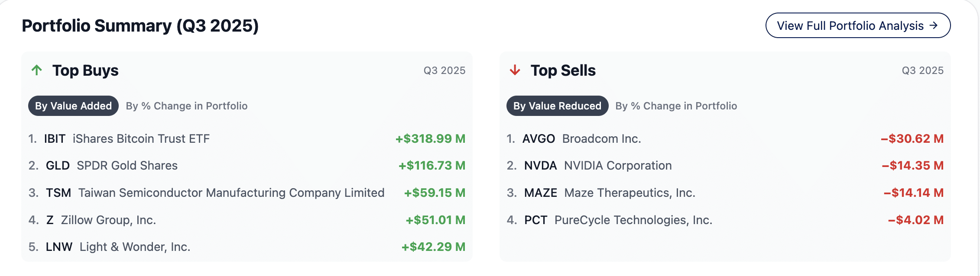This screenshot has height=276, width=980.
Task: Click the Top Buys heading
Action: coord(85,71)
